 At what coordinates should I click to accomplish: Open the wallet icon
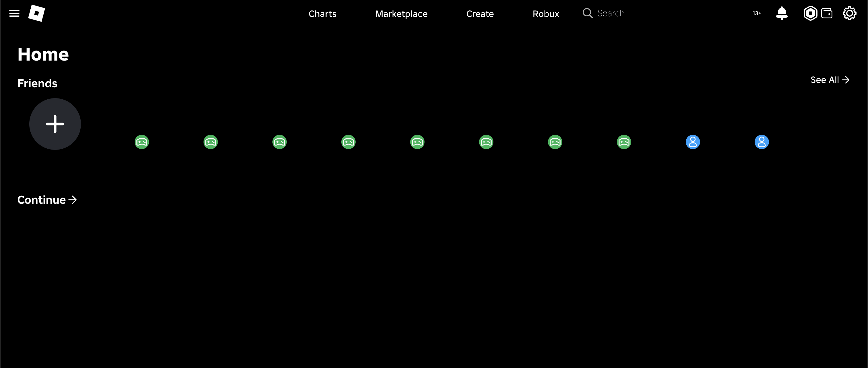(x=826, y=13)
